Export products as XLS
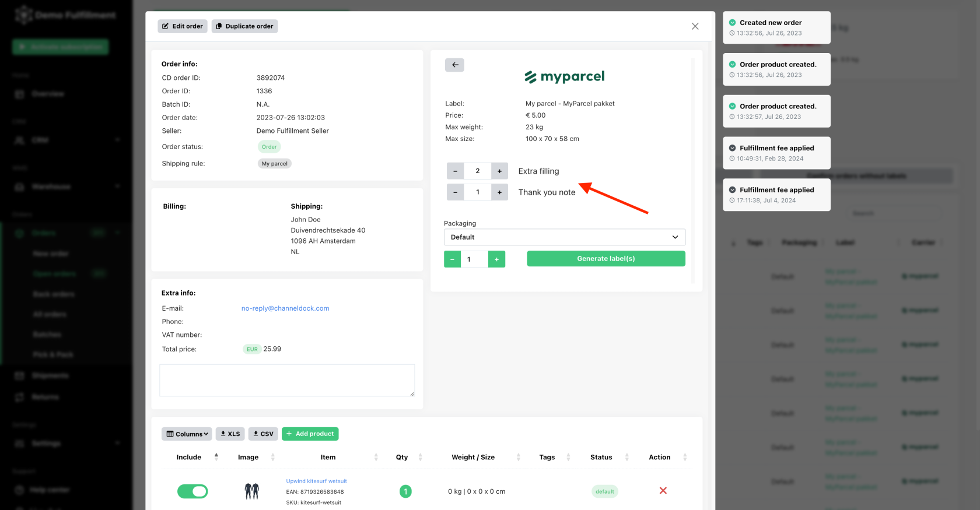The height and width of the screenshot is (510, 980). (x=230, y=434)
